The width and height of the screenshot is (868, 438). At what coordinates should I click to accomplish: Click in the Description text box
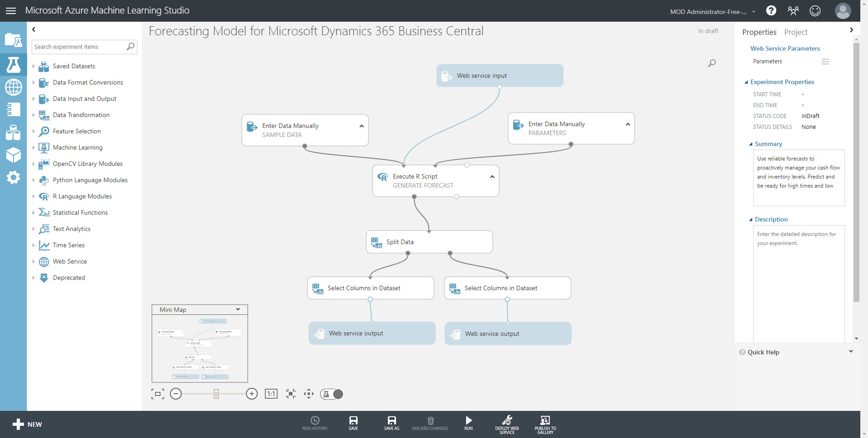(799, 283)
